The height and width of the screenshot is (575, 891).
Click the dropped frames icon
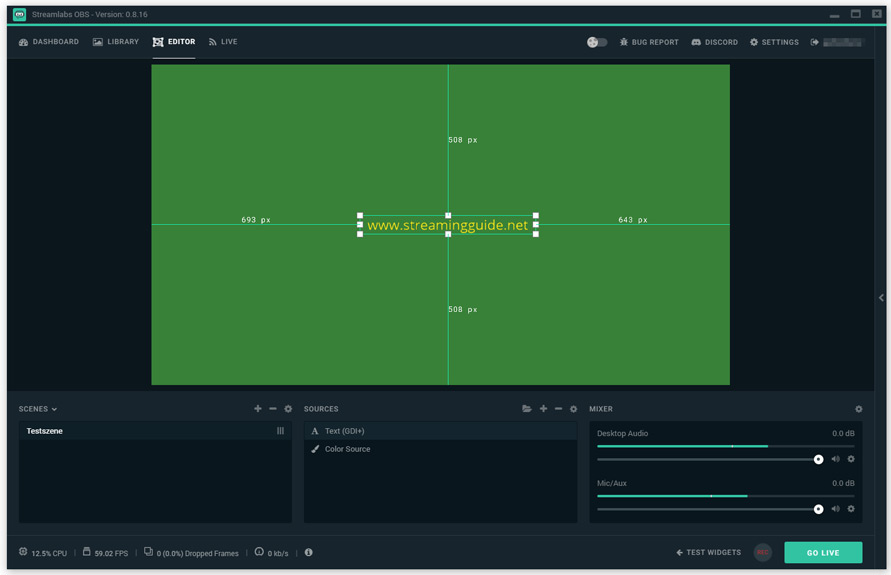click(x=148, y=552)
